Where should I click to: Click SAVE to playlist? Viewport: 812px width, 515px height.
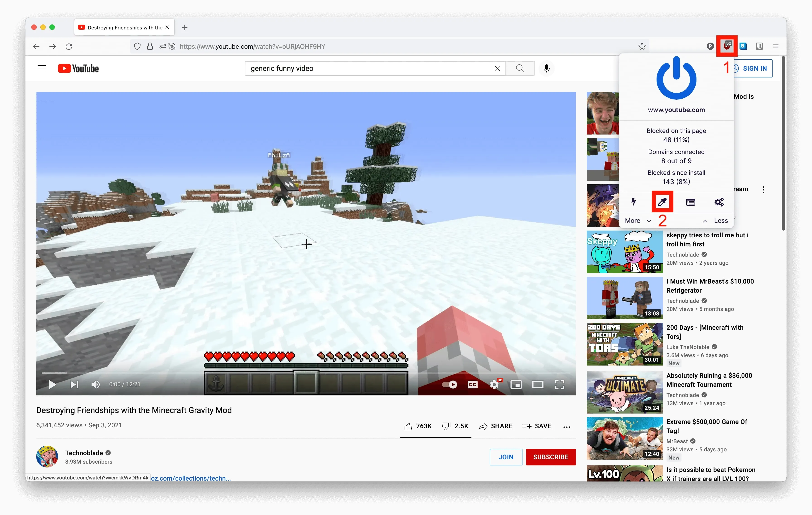click(x=536, y=426)
